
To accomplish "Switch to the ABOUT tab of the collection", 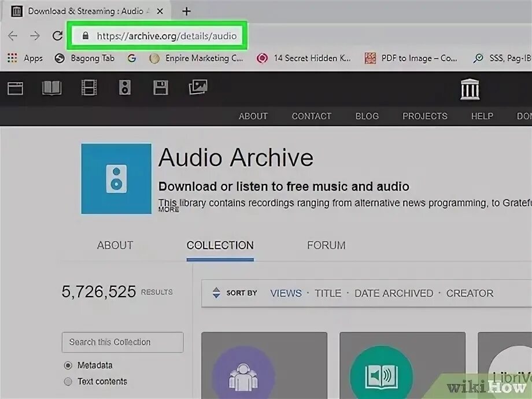I will [x=115, y=245].
